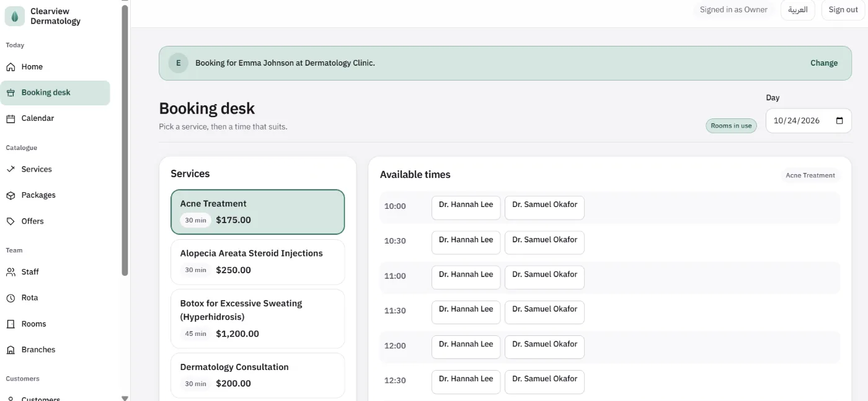
Task: Select Alopecia Areata Steroid Injections service
Action: (257, 262)
